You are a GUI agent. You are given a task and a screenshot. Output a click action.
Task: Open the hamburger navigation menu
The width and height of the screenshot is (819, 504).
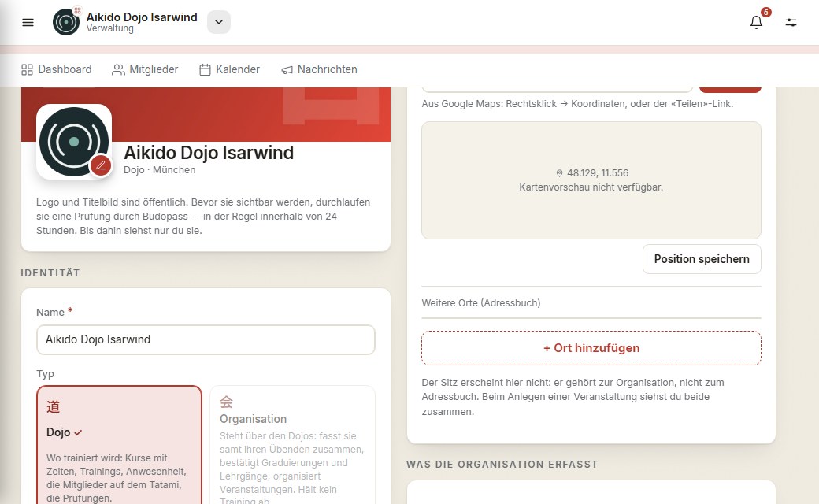pos(28,23)
